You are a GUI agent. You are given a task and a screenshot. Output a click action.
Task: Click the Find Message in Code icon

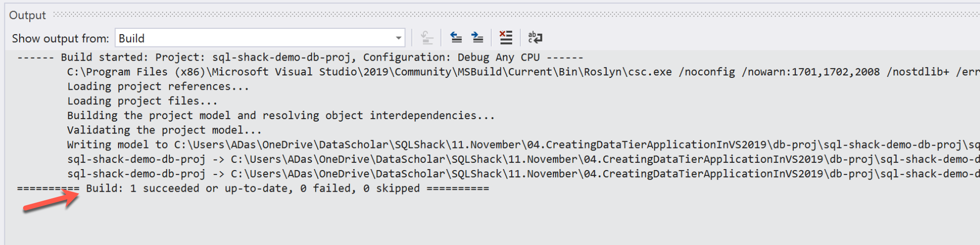[427, 37]
